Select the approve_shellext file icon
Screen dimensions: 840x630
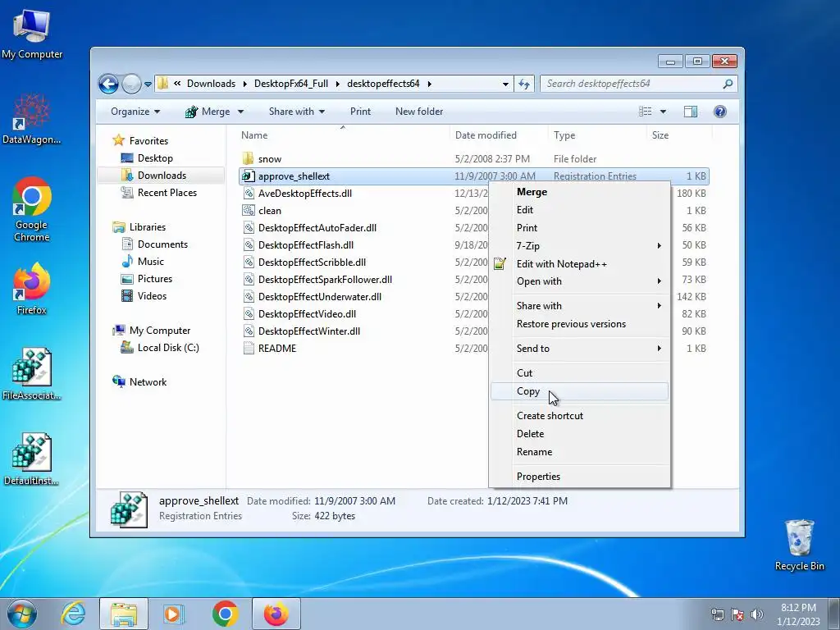[x=248, y=176]
